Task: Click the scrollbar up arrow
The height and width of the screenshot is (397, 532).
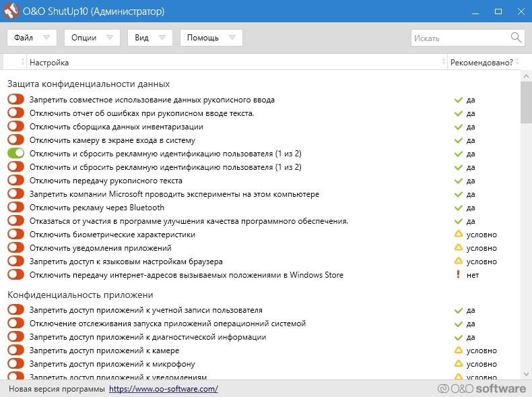Action: click(526, 76)
